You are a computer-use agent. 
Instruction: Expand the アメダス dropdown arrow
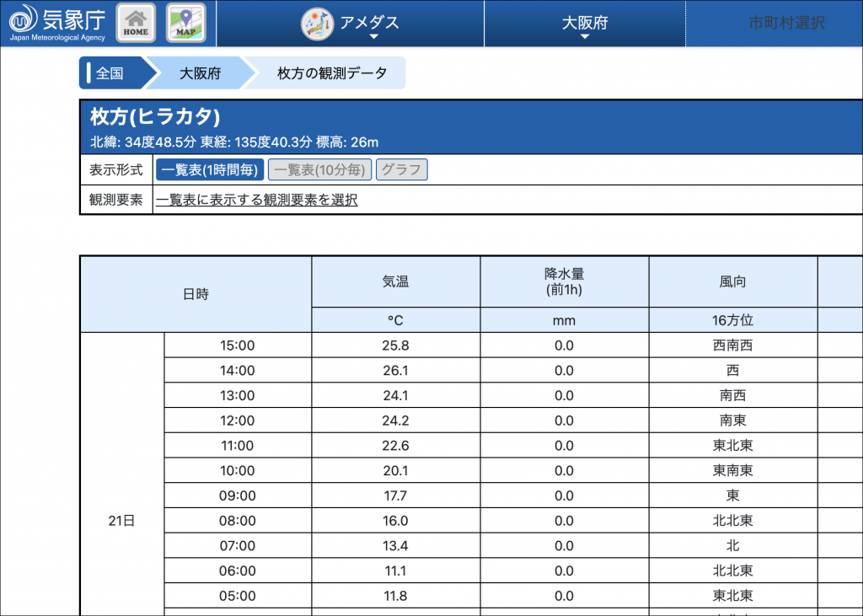point(373,37)
